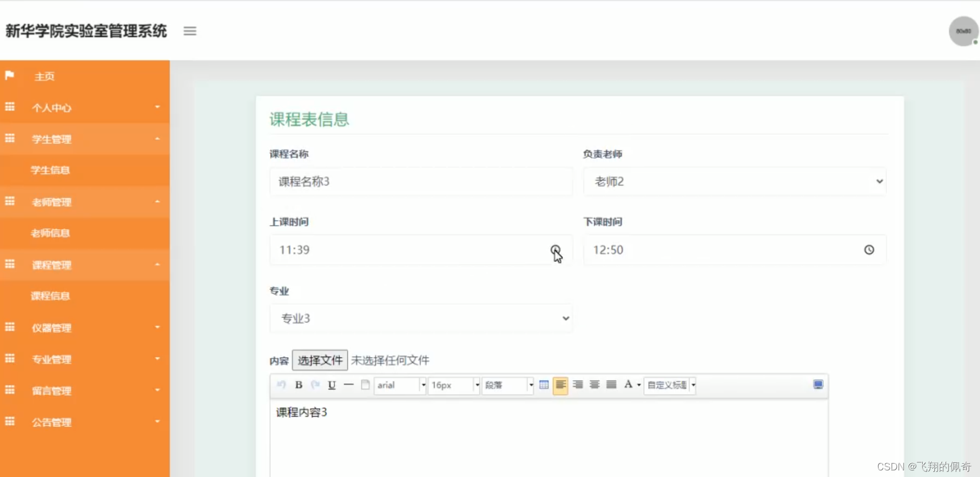Align text right in the editor

click(578, 385)
